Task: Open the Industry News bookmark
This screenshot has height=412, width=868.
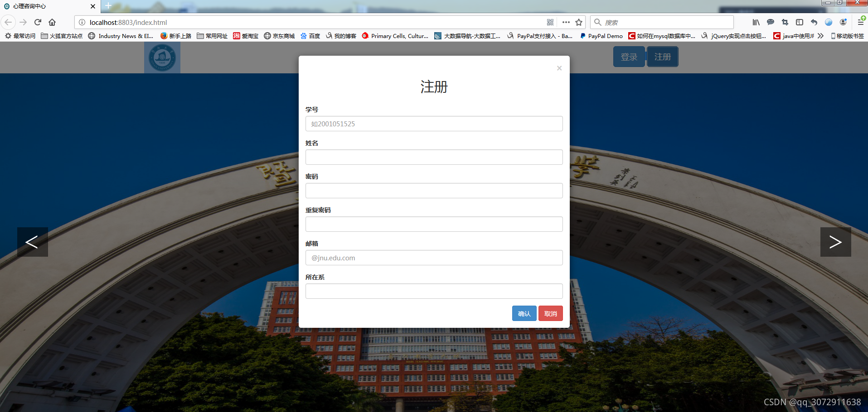Action: pos(121,36)
